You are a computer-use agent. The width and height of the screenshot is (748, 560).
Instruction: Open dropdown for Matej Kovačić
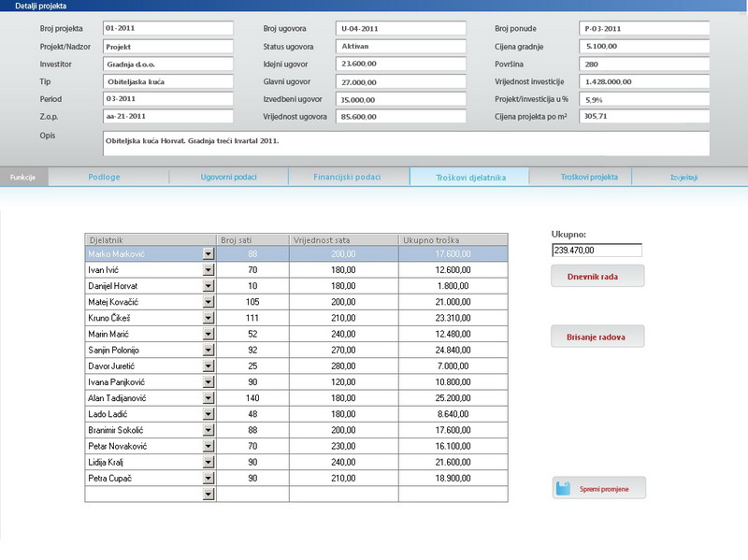pyautogui.click(x=208, y=302)
